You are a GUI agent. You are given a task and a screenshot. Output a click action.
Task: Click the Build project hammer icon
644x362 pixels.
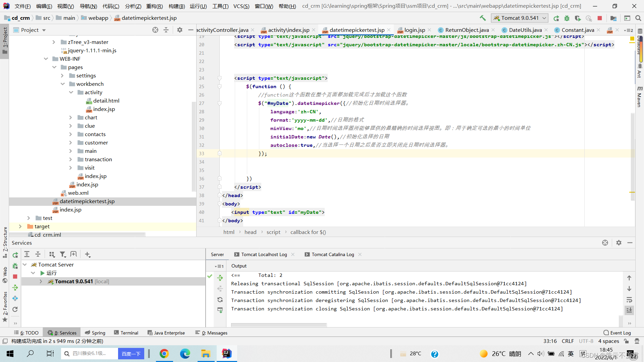pos(483,18)
